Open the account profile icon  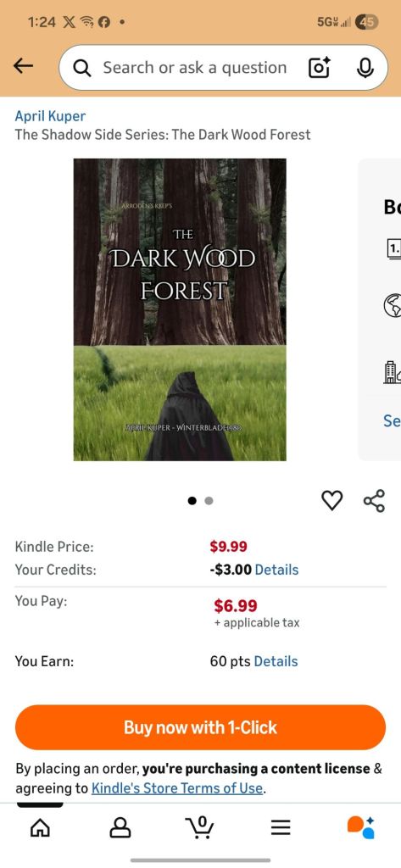[120, 827]
